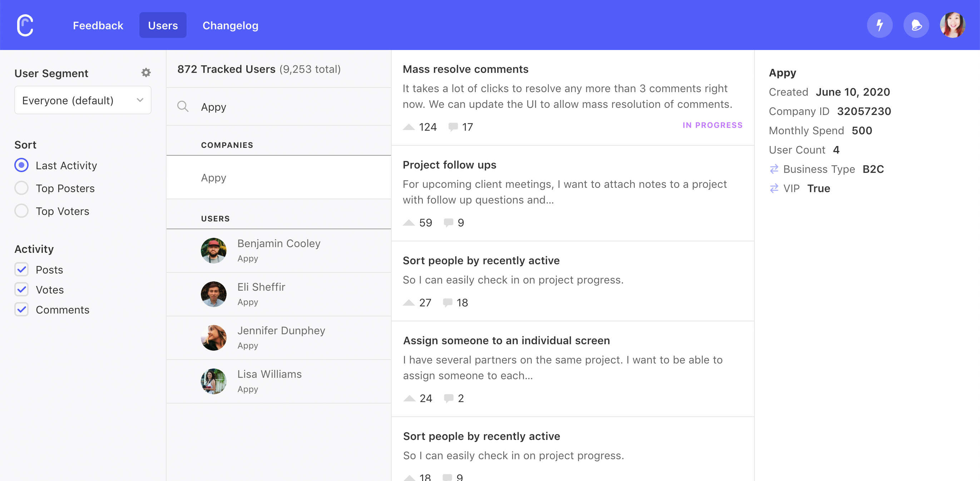
Task: Go to the Feedback tab
Action: point(98,25)
